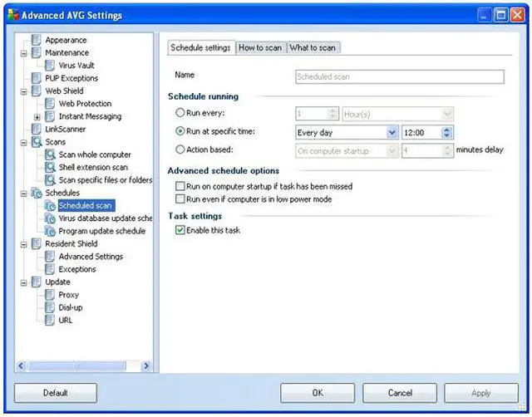Click the tree panel horizontal scrollbar thumb

point(77,365)
